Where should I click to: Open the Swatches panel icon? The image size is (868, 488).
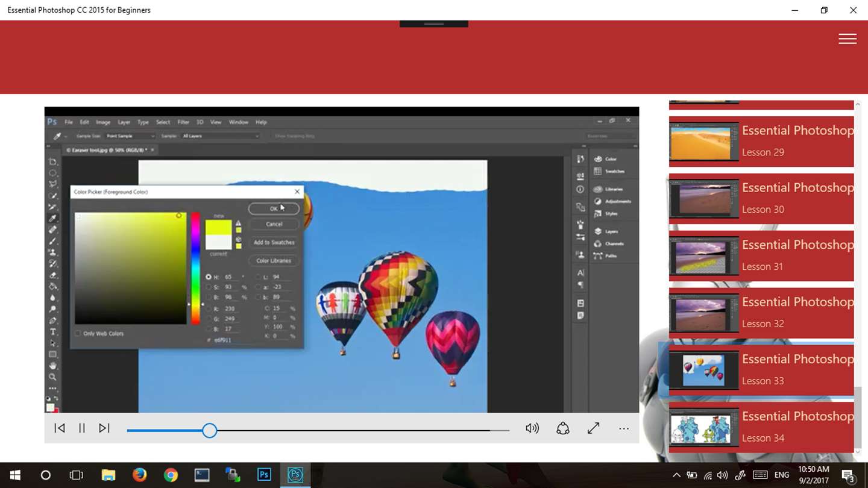tap(598, 171)
